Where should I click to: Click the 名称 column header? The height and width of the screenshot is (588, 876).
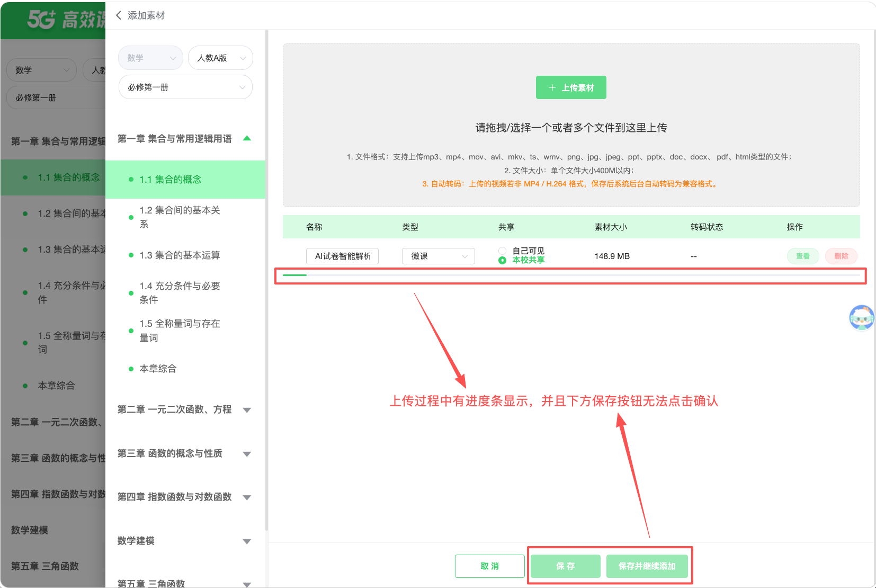click(x=314, y=227)
